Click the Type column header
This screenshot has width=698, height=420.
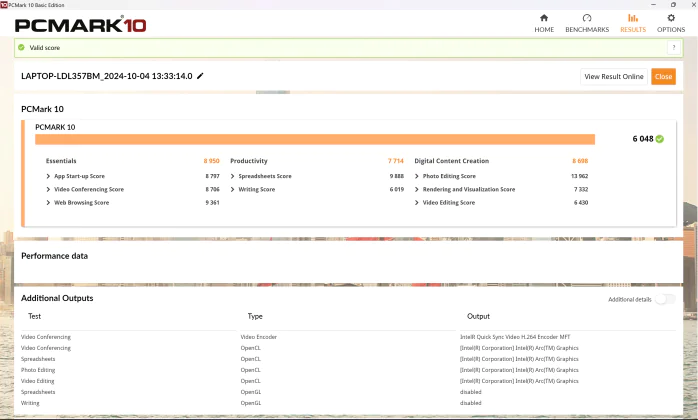point(255,316)
